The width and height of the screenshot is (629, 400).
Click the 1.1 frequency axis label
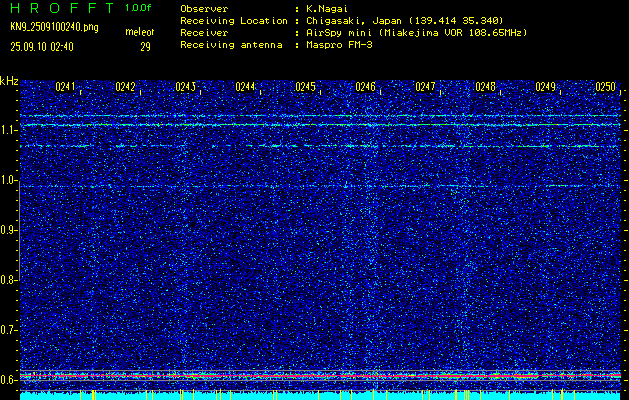tap(8, 130)
